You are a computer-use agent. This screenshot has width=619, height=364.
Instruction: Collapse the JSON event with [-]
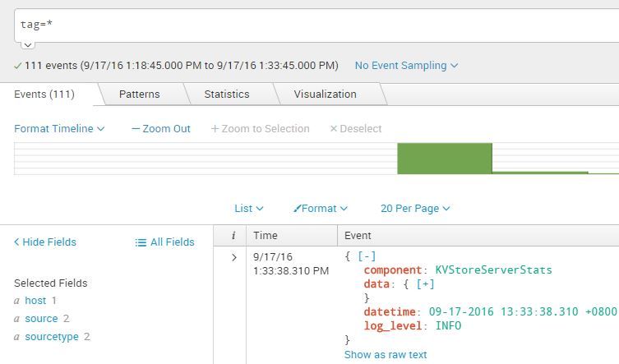[x=367, y=256]
